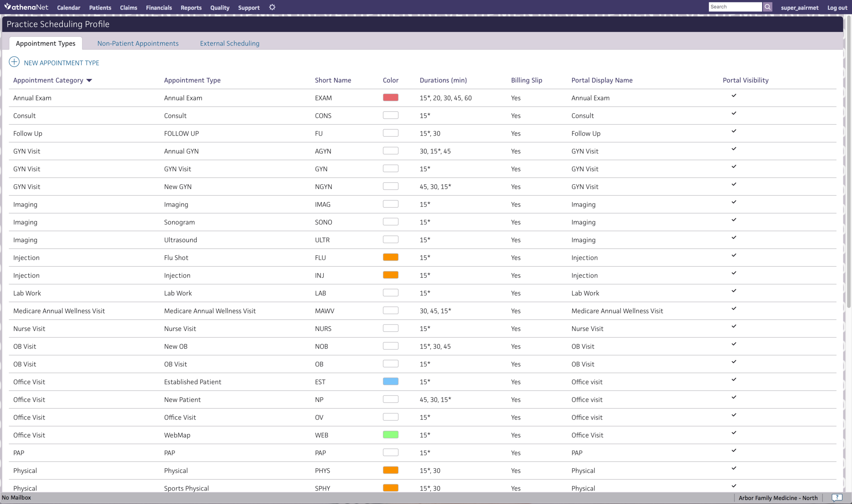The height and width of the screenshot is (504, 852).
Task: Toggle Portal Visibility checkmark for Flu Shot
Action: (x=734, y=255)
